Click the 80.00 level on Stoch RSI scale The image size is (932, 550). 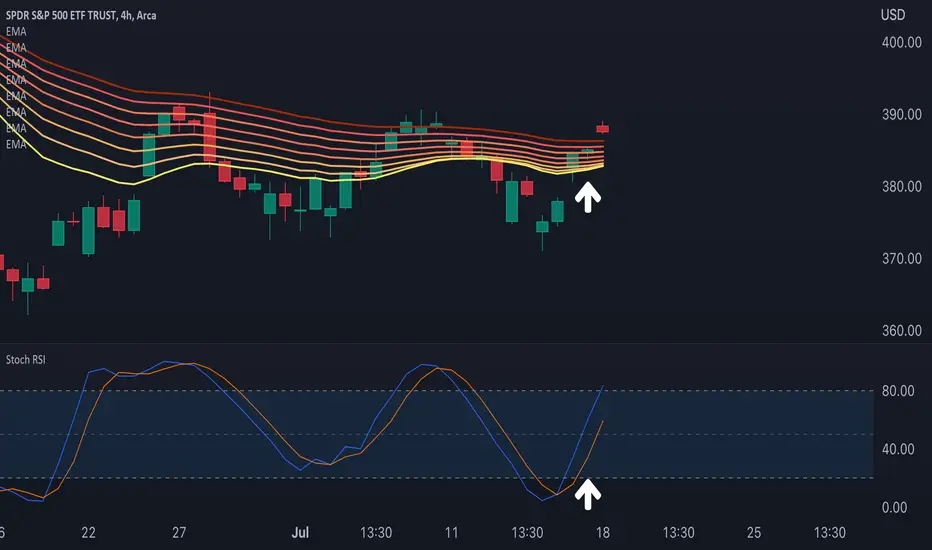[x=898, y=391]
